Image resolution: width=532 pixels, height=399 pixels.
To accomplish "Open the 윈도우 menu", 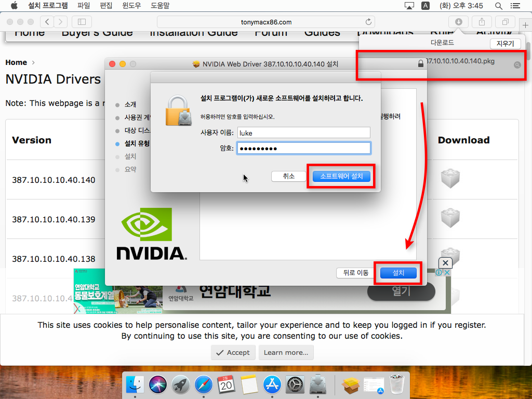I will (131, 5).
